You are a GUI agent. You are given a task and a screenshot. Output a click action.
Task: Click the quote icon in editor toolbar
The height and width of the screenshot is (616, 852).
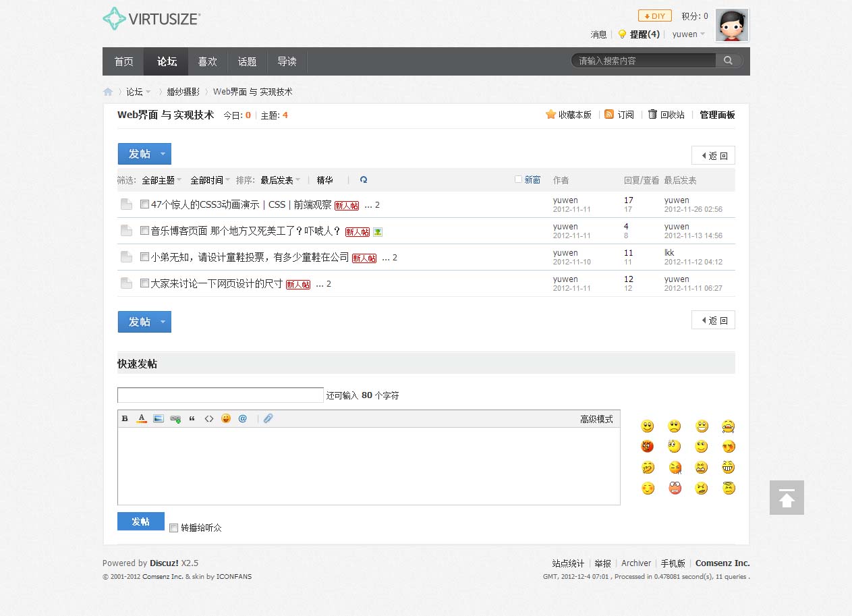192,418
